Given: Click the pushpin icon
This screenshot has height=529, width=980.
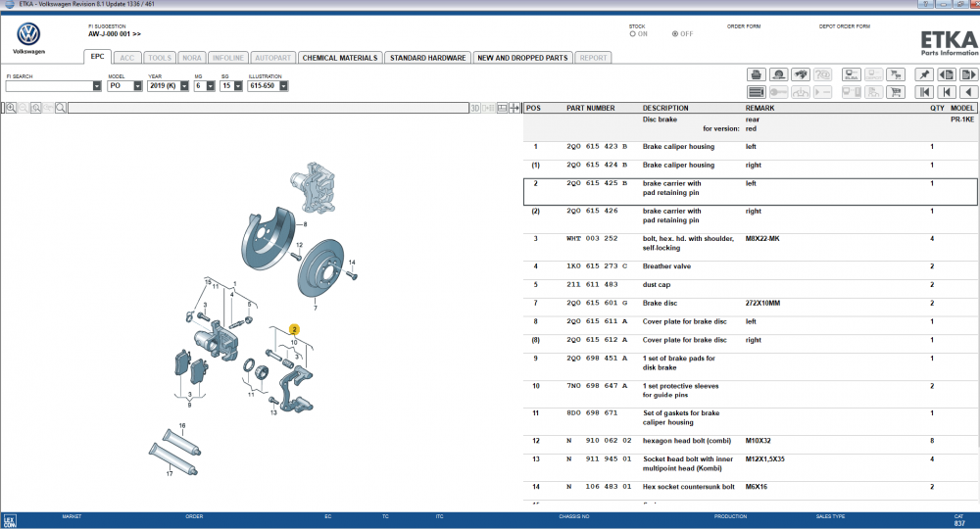Looking at the screenshot, I should point(924,75).
